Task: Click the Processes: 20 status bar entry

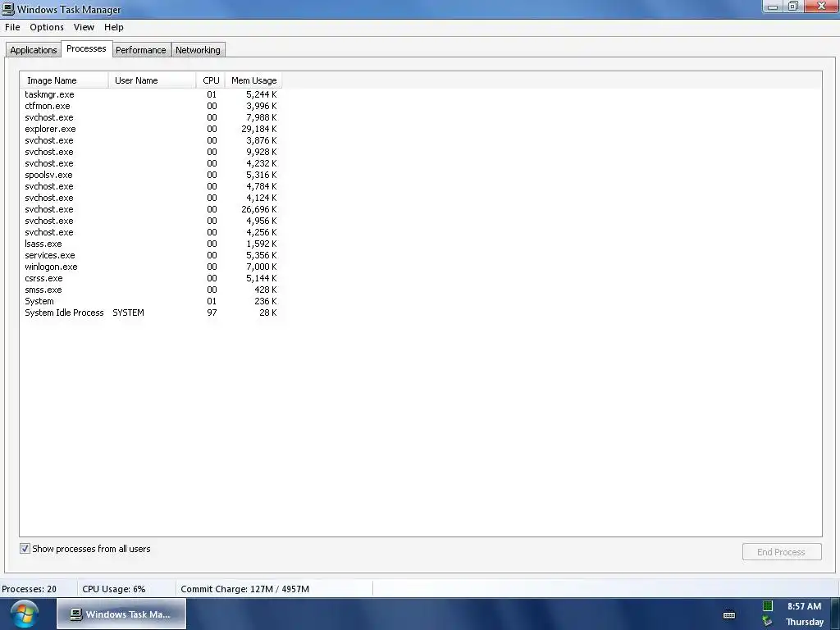Action: 29,589
